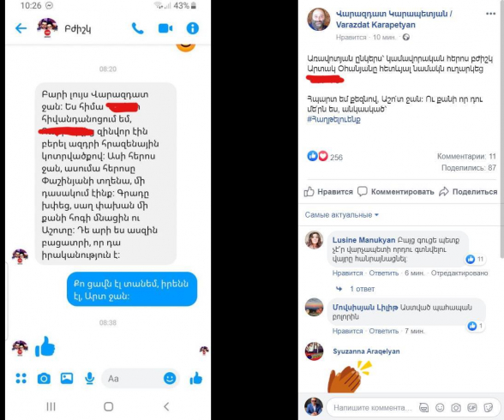Open conversation info with the i icon
Screen dimensions: 504x420
coord(193,28)
